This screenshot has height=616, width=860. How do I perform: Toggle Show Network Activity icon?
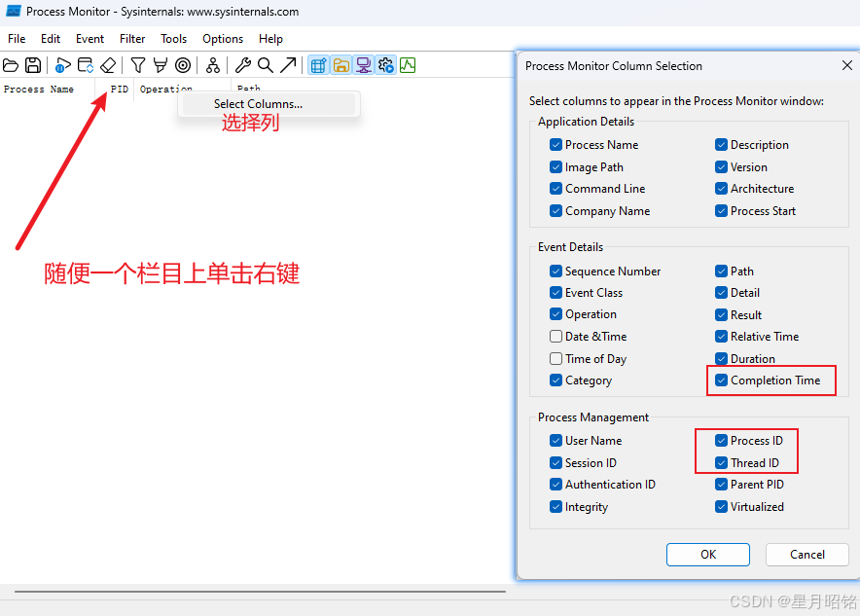coord(363,65)
